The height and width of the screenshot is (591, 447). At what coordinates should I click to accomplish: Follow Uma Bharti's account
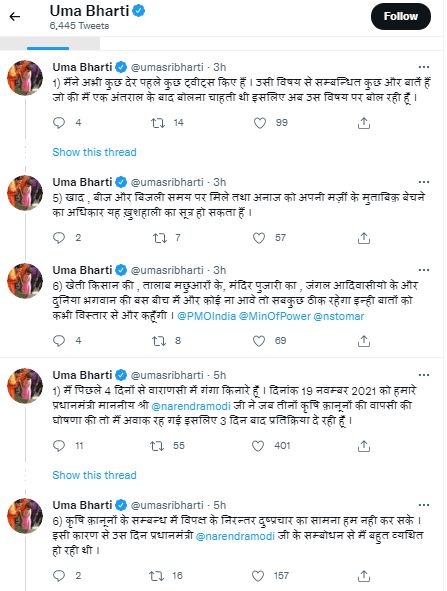[401, 17]
